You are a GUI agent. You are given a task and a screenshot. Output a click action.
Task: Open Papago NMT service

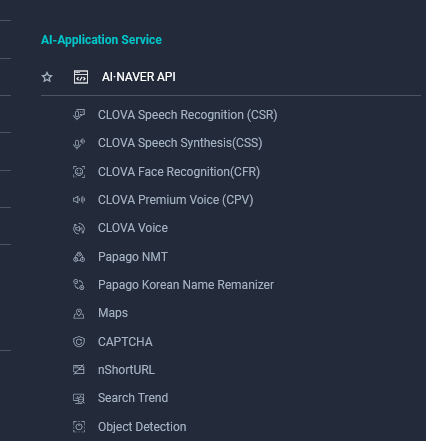point(133,257)
